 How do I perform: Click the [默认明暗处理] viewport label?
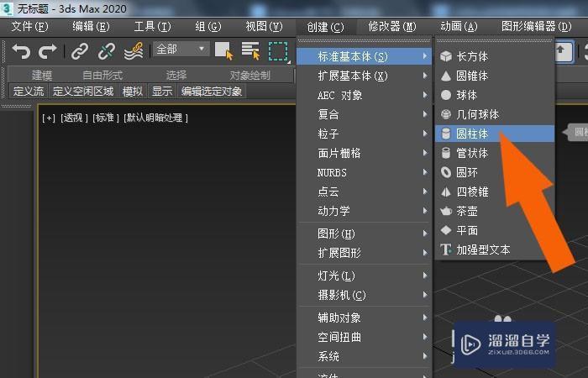[155, 118]
